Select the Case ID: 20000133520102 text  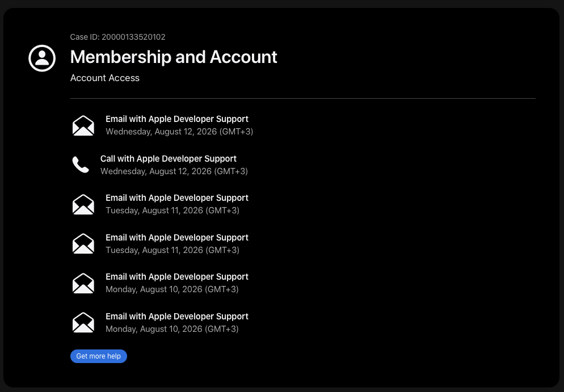(x=117, y=37)
